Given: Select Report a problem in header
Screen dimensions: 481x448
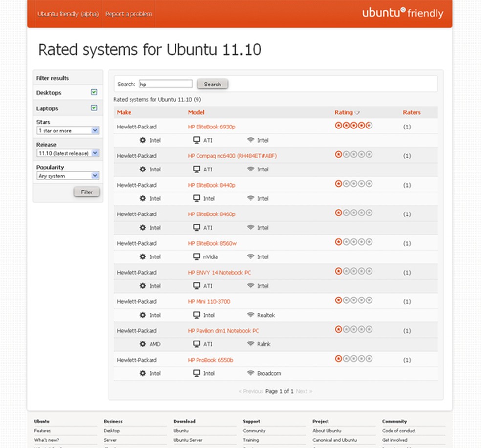Looking at the screenshot, I should click(x=128, y=14).
